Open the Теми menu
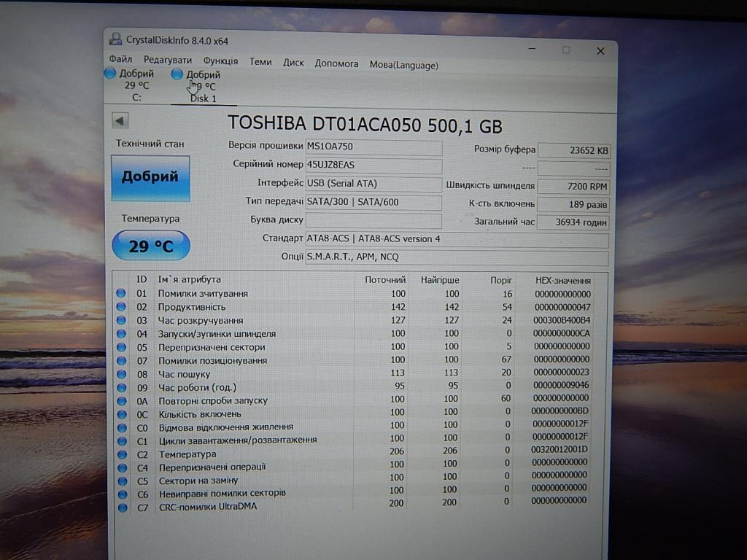 tap(260, 62)
